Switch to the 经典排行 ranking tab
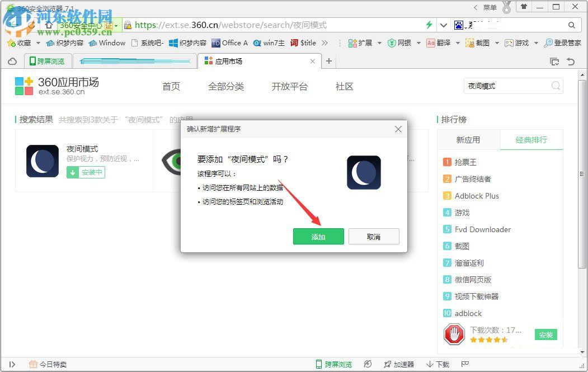Image resolution: width=588 pixels, height=372 pixels. [x=530, y=139]
